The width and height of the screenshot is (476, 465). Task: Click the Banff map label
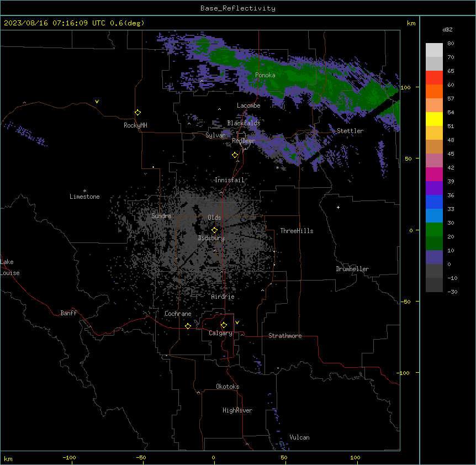(x=68, y=313)
